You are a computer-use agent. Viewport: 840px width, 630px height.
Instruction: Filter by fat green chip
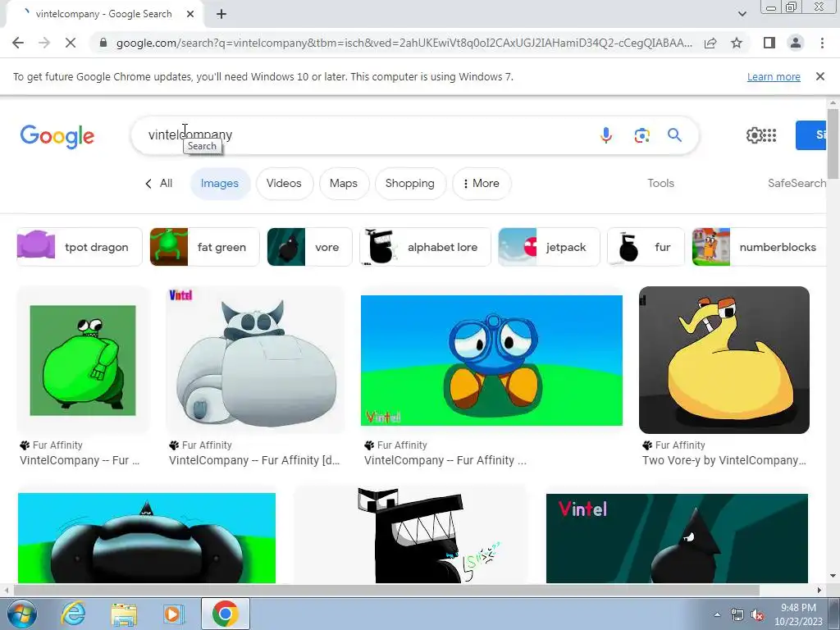point(204,247)
